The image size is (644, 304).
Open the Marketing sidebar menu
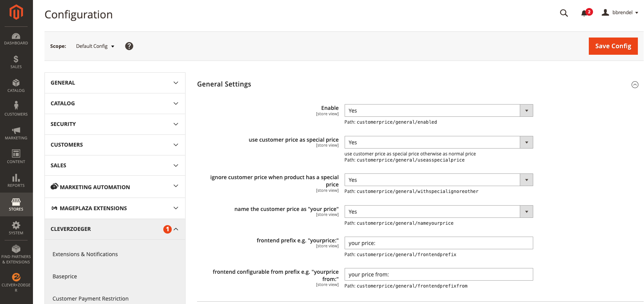(x=16, y=133)
